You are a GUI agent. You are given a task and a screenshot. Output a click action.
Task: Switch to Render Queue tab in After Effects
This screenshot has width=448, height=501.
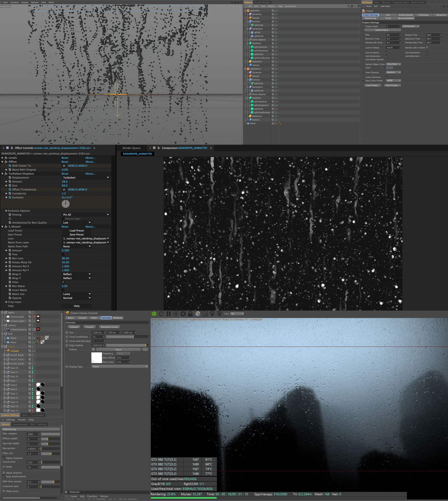tap(131, 148)
